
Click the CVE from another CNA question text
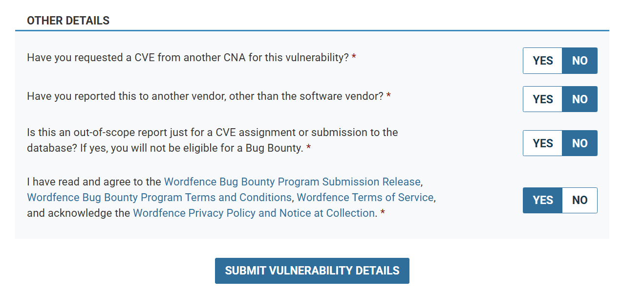click(x=188, y=58)
